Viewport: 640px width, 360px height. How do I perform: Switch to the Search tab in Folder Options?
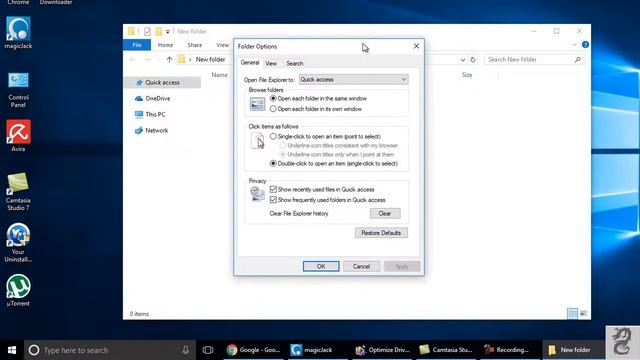click(294, 63)
